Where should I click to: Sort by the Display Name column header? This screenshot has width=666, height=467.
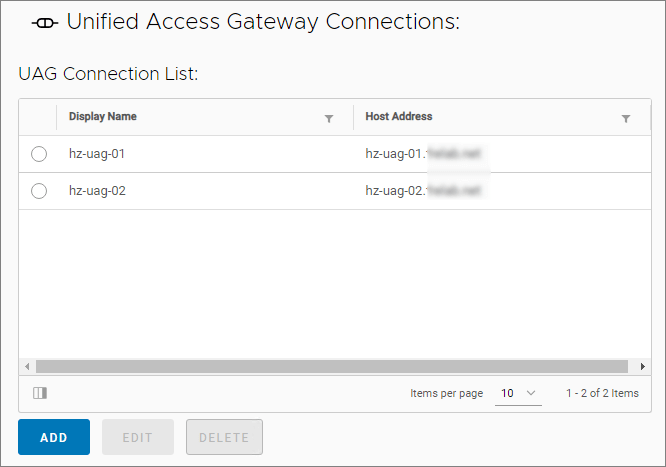pos(103,117)
